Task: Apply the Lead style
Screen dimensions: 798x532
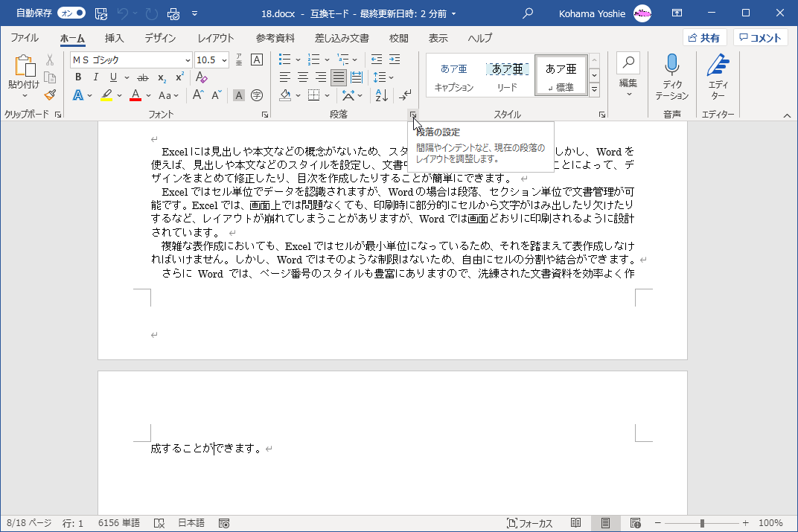Action: pos(508,77)
